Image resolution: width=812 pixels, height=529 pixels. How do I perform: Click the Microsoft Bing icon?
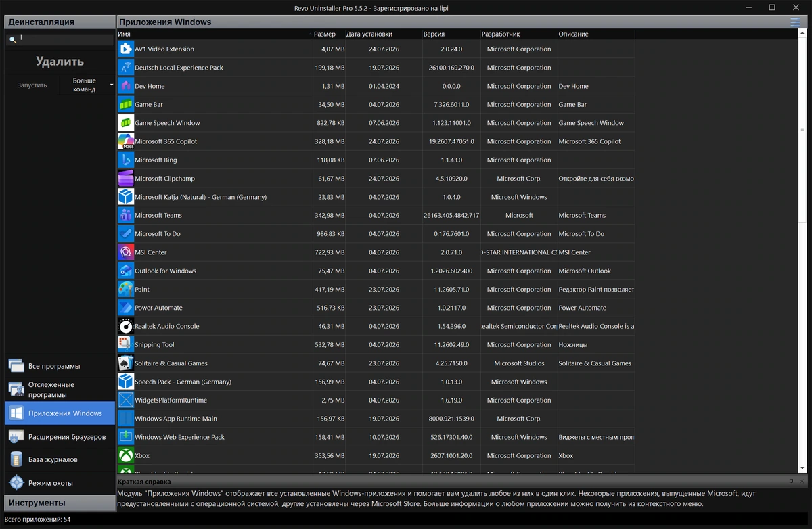pyautogui.click(x=126, y=160)
